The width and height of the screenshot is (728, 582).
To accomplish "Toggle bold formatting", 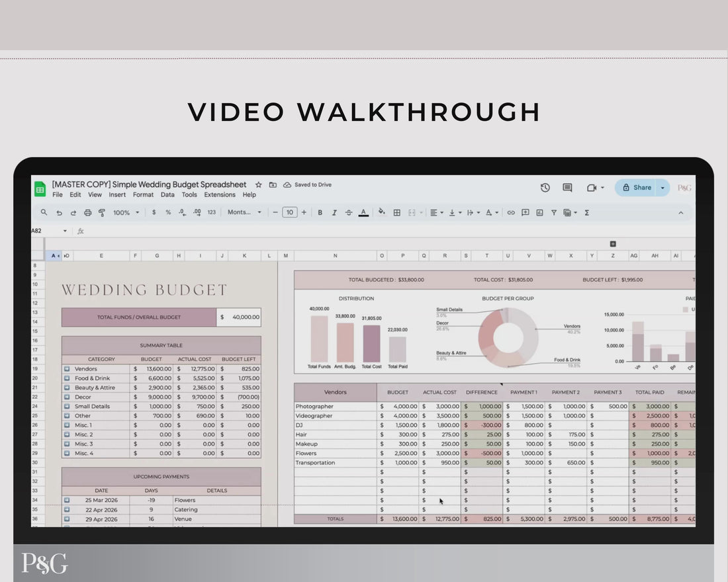I will pyautogui.click(x=320, y=213).
